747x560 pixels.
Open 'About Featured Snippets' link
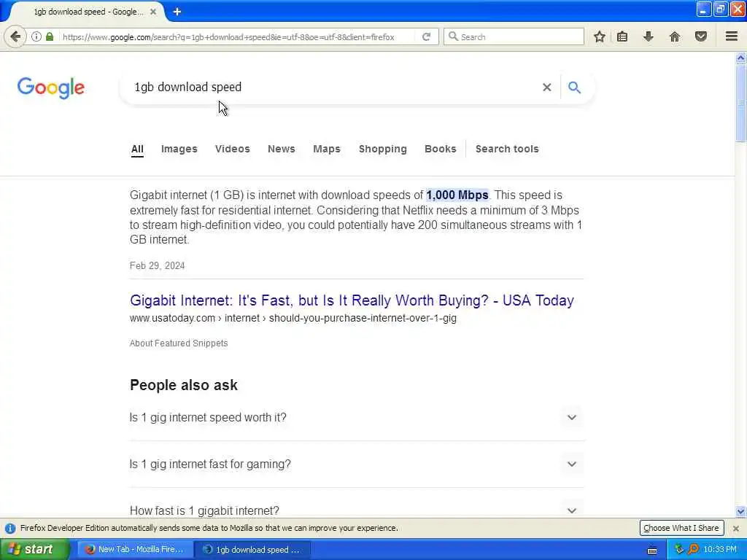[x=179, y=343]
